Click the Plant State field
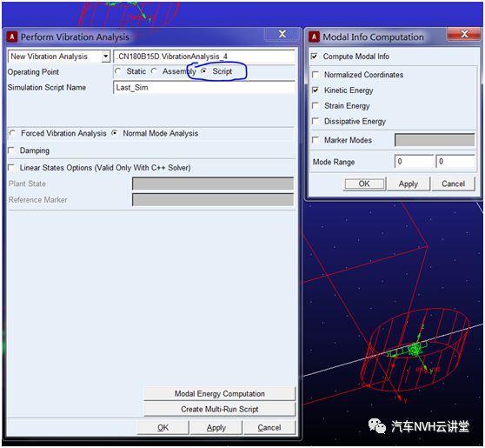Viewport: 485px width, 448px height. point(213,184)
